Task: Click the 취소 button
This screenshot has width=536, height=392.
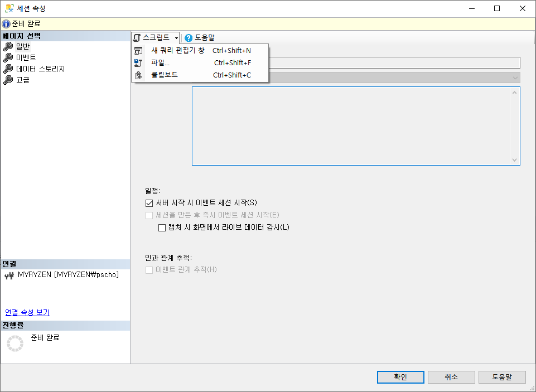Action: coord(451,377)
